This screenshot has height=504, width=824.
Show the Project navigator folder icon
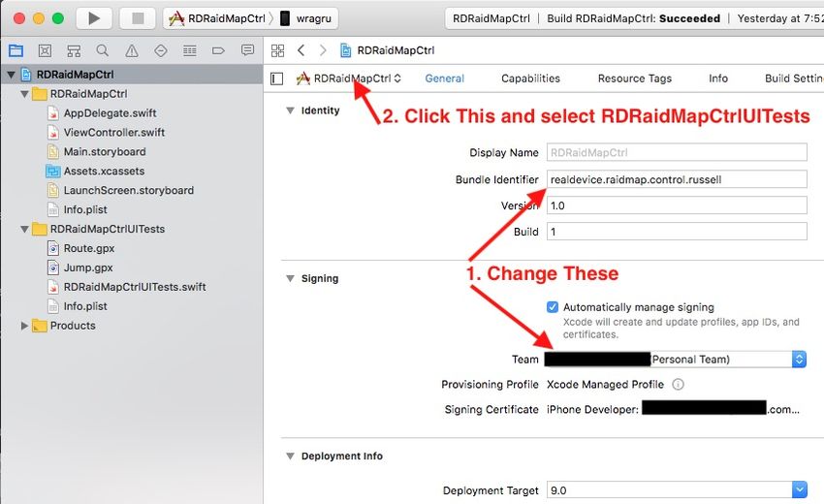(x=16, y=50)
